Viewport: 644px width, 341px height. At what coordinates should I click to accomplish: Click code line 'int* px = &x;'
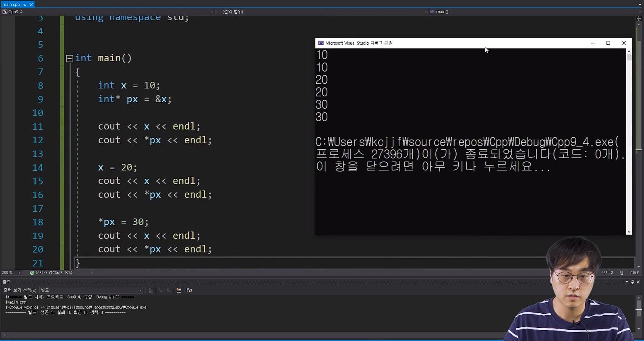click(x=135, y=99)
